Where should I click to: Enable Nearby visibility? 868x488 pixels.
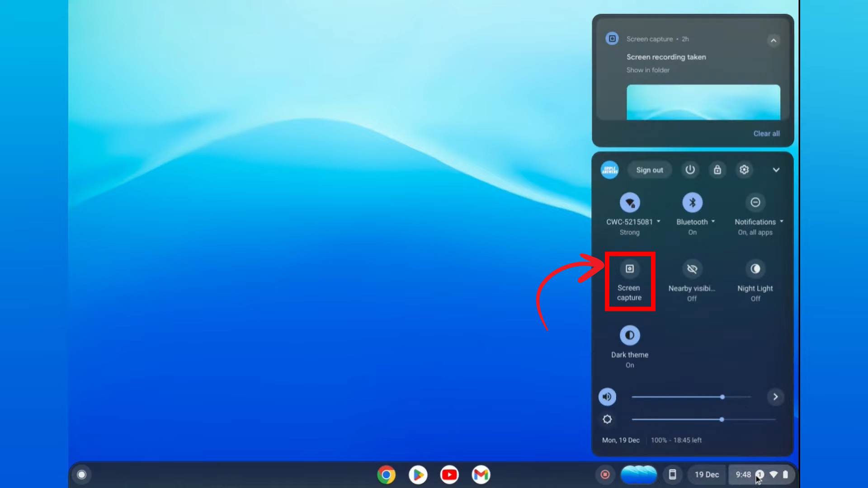click(x=692, y=269)
